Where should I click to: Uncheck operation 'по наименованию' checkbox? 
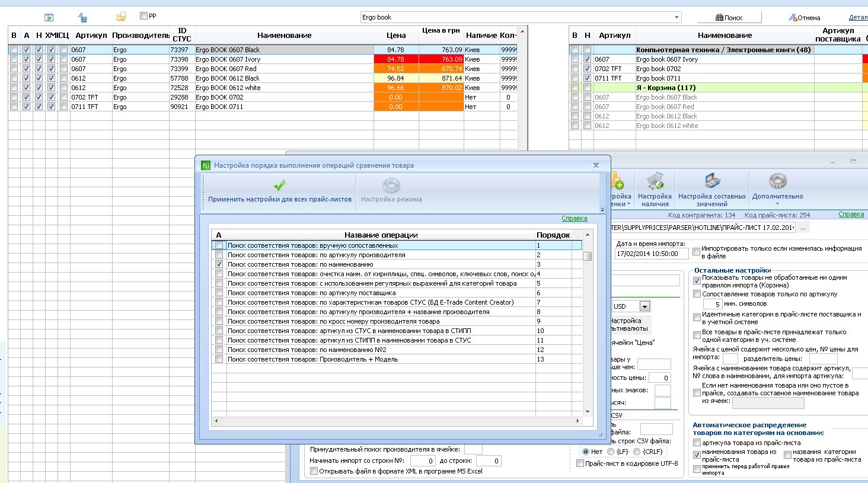coord(219,264)
